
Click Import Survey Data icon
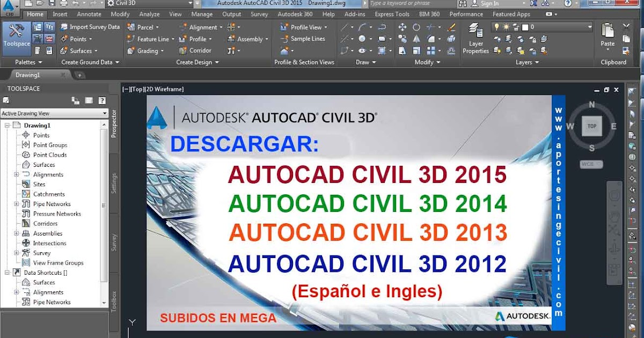point(64,27)
